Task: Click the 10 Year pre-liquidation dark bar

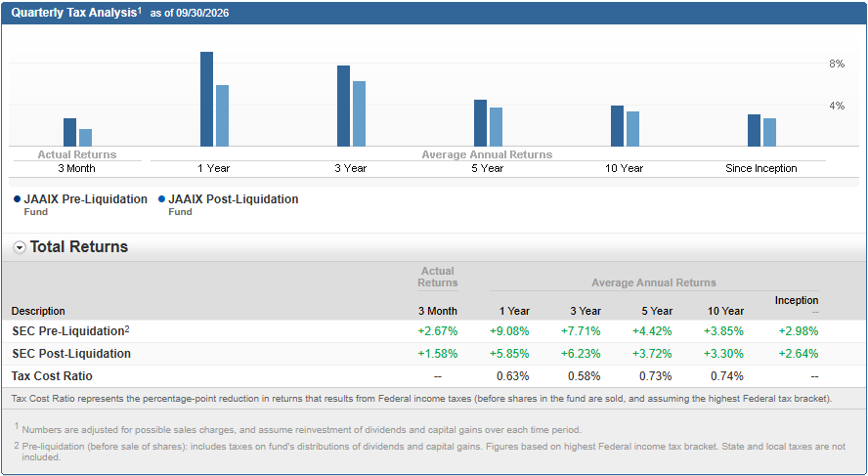Action: tap(617, 126)
